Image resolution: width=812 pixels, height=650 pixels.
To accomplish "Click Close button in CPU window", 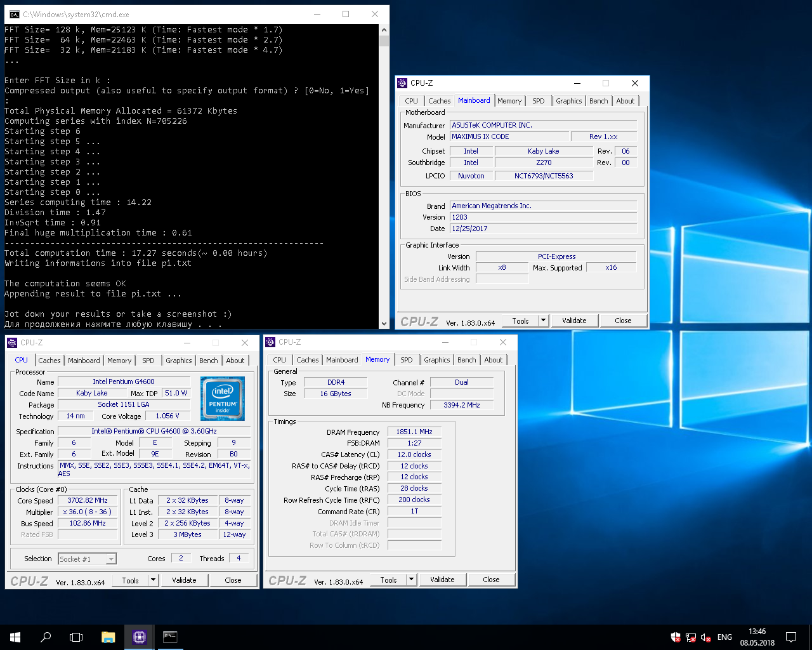I will tap(233, 580).
